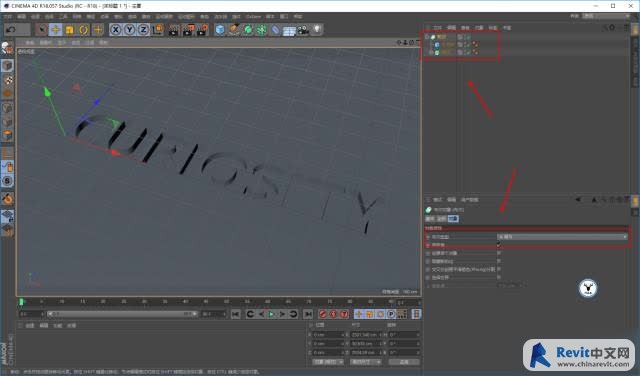This screenshot has height=376, width=640.
Task: Open the size mode dropdown in coordinates manager
Action: [x=366, y=362]
